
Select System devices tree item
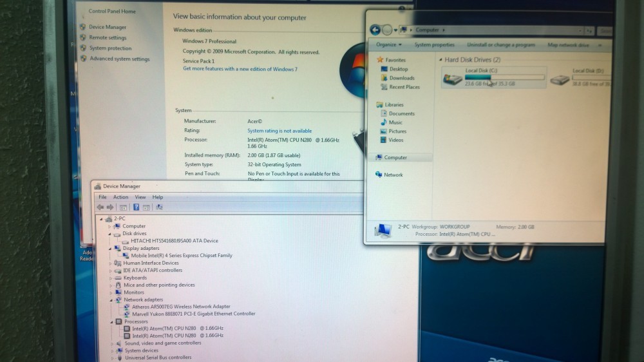(141, 350)
